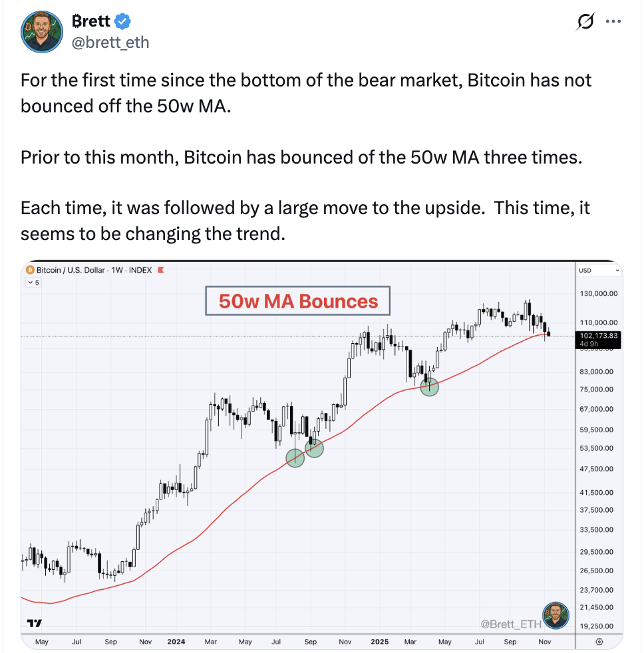Expand the chevron next to 5 in the legend
644x653 pixels.
pyautogui.click(x=29, y=282)
